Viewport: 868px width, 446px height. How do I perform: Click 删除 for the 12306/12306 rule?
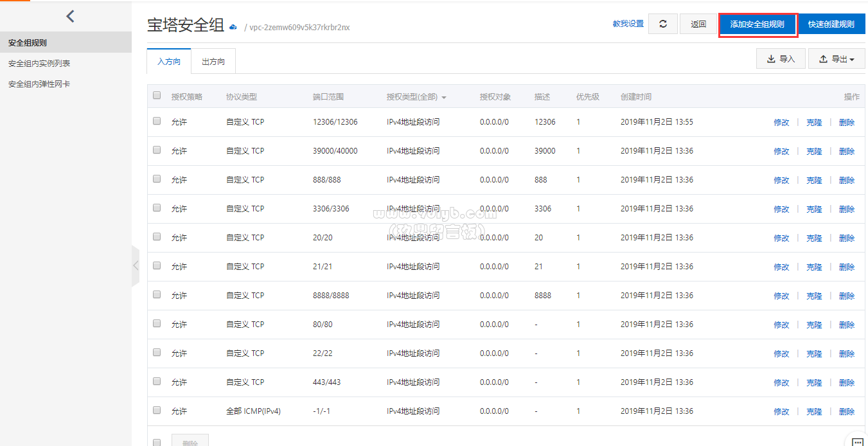tap(847, 122)
